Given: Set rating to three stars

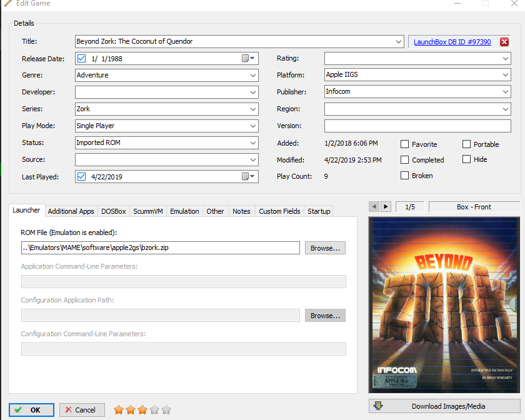Looking at the screenshot, I should pos(142,409).
